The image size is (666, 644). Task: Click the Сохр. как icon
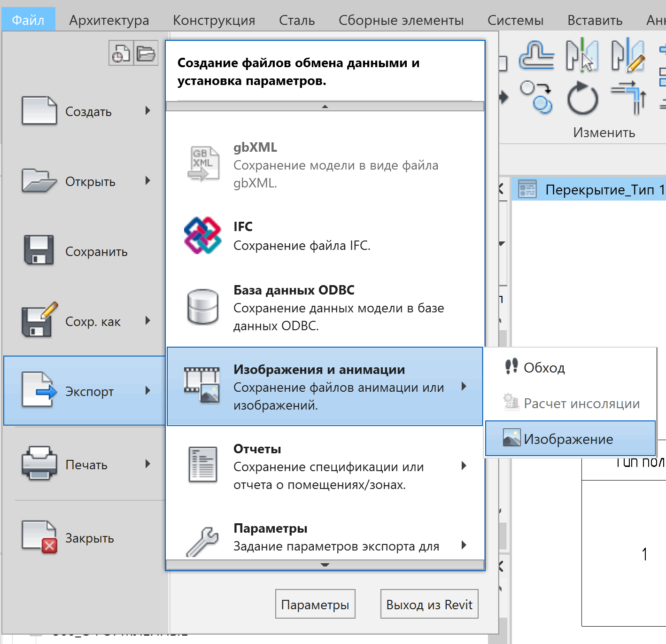coord(39,319)
